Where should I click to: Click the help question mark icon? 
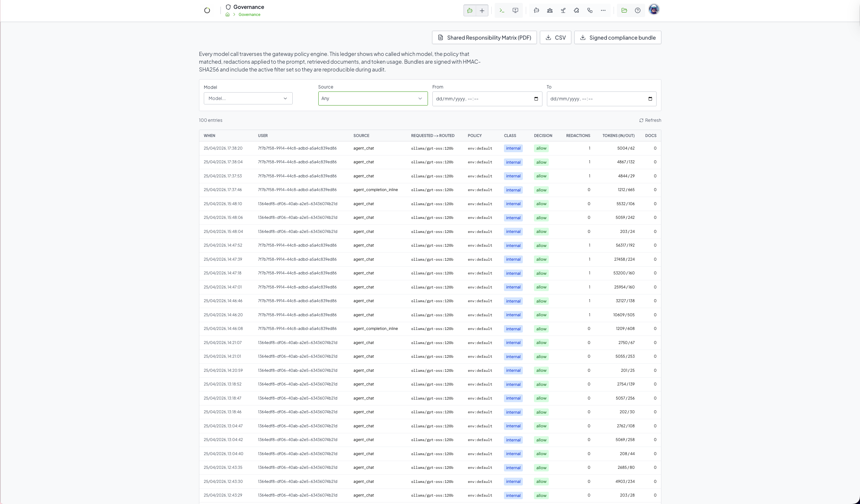point(638,10)
